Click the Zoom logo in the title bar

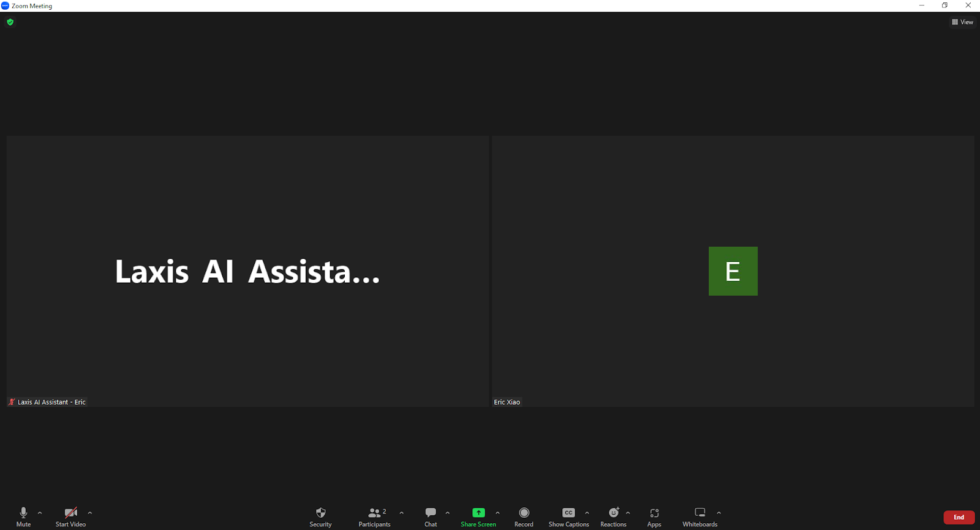[x=6, y=6]
